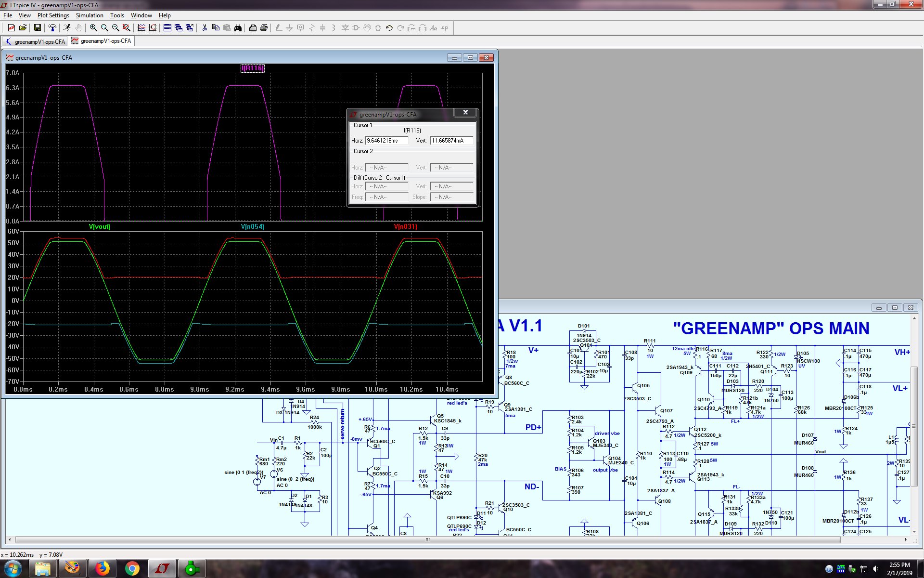The height and width of the screenshot is (578, 924).
Task: Click the 60V voltage axis label
Action: coord(13,231)
